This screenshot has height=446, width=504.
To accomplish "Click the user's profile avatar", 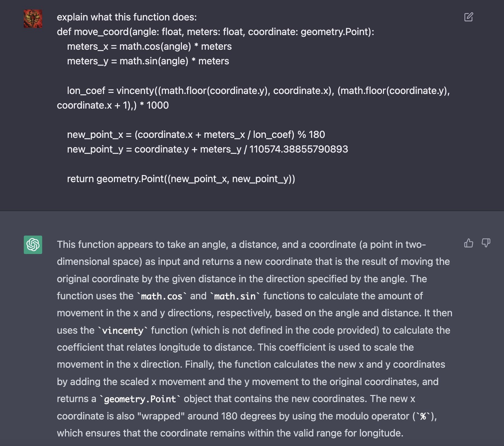I will 33,18.
